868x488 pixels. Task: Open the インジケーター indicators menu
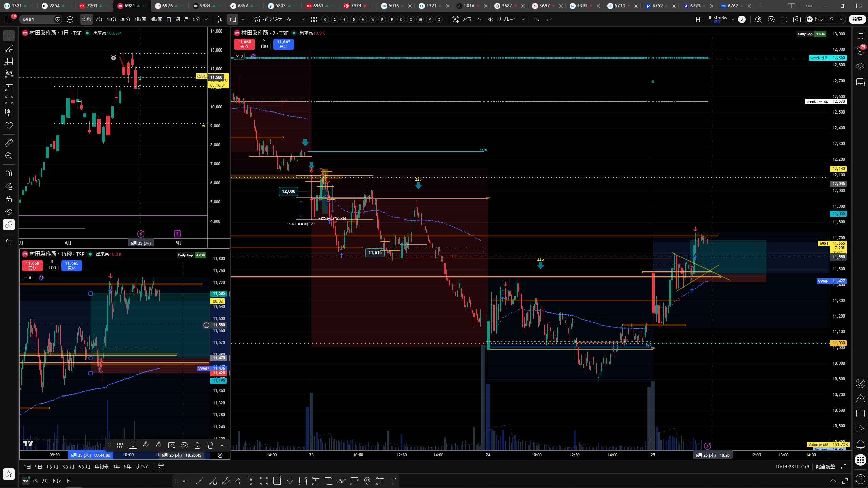click(275, 19)
